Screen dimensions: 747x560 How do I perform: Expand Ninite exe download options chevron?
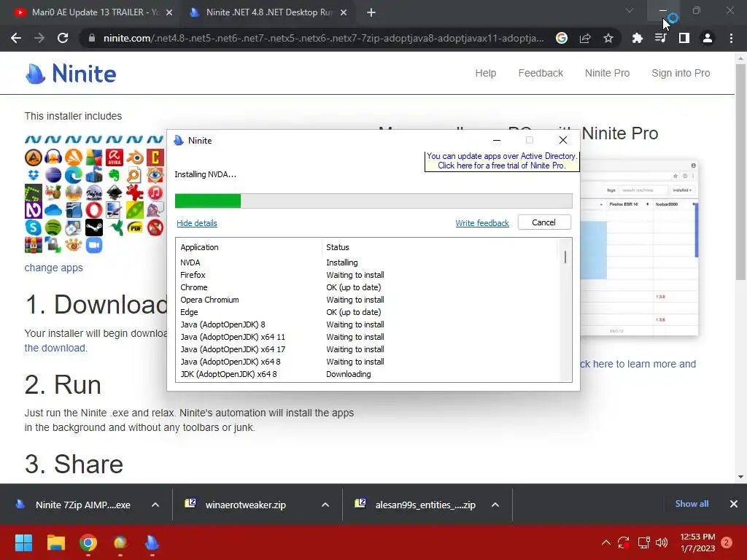tap(155, 505)
